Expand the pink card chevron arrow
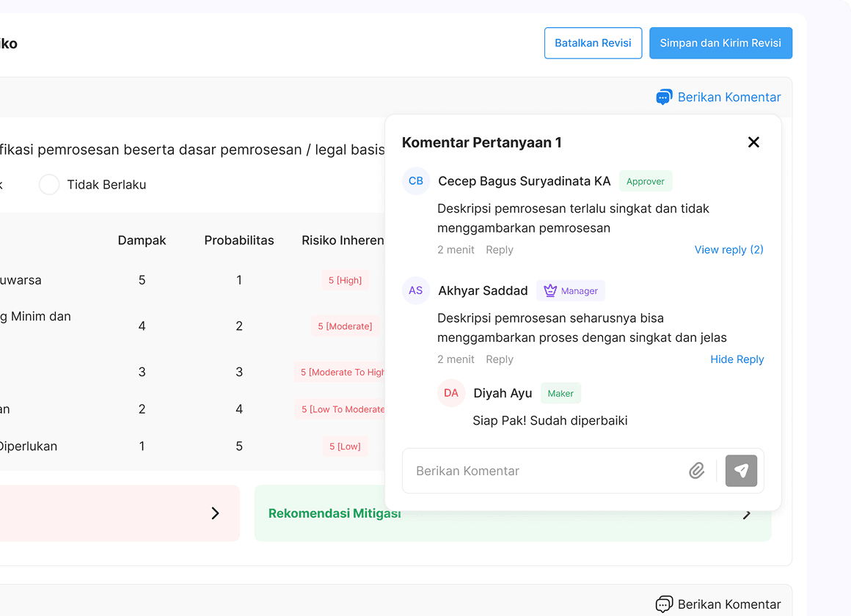The height and width of the screenshot is (616, 851). 215,513
